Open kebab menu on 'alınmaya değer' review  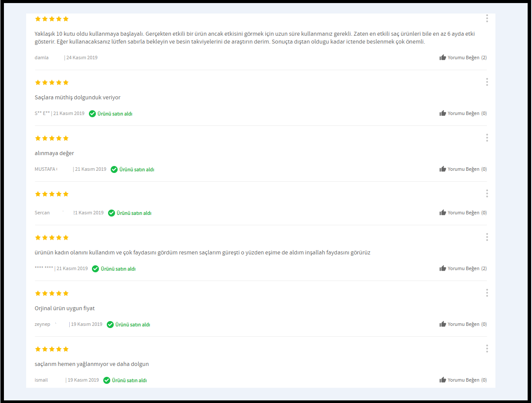pyautogui.click(x=487, y=138)
